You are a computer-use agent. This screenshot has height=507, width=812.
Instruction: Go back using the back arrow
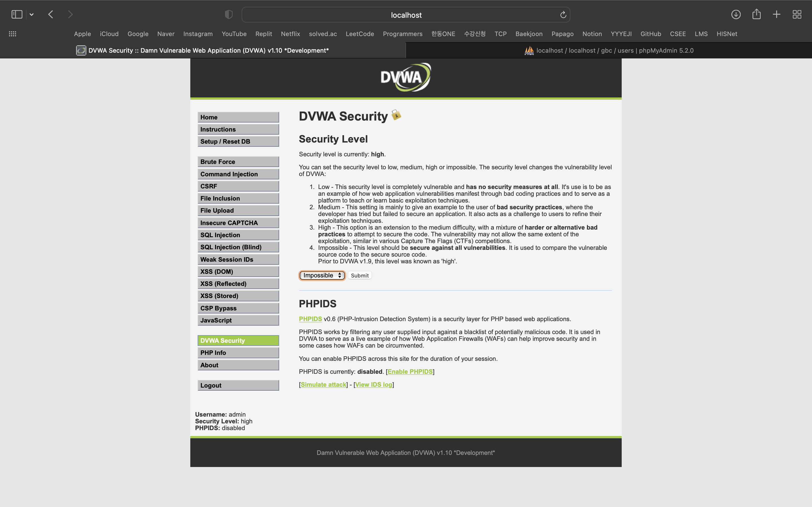(x=51, y=14)
